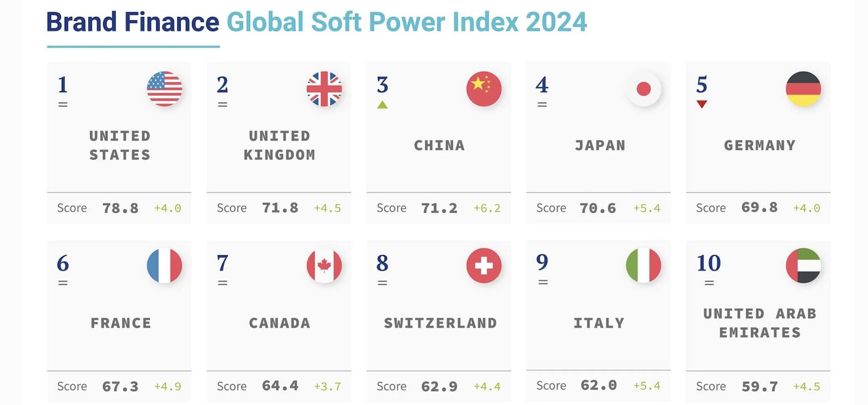Click the CANADA country label
This screenshot has height=405, width=868.
280,323
